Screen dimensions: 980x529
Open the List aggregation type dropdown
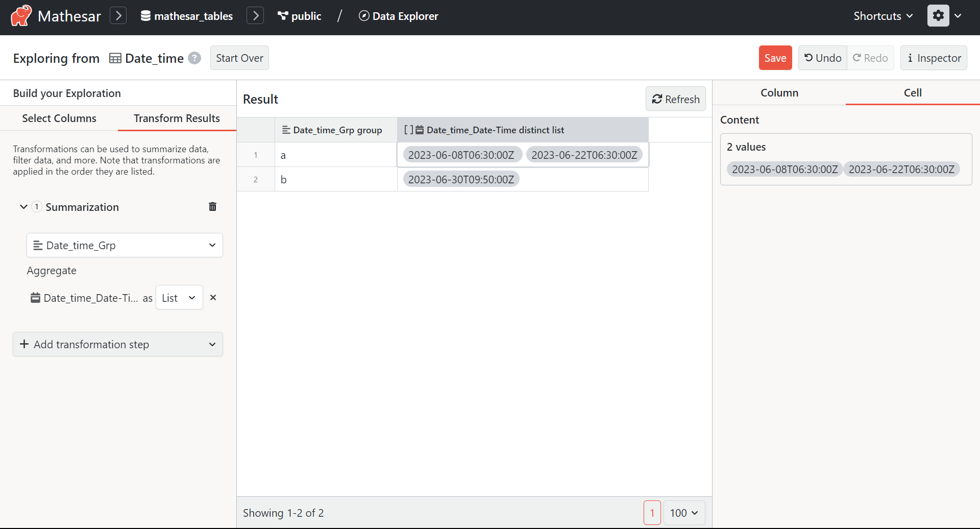(x=179, y=297)
